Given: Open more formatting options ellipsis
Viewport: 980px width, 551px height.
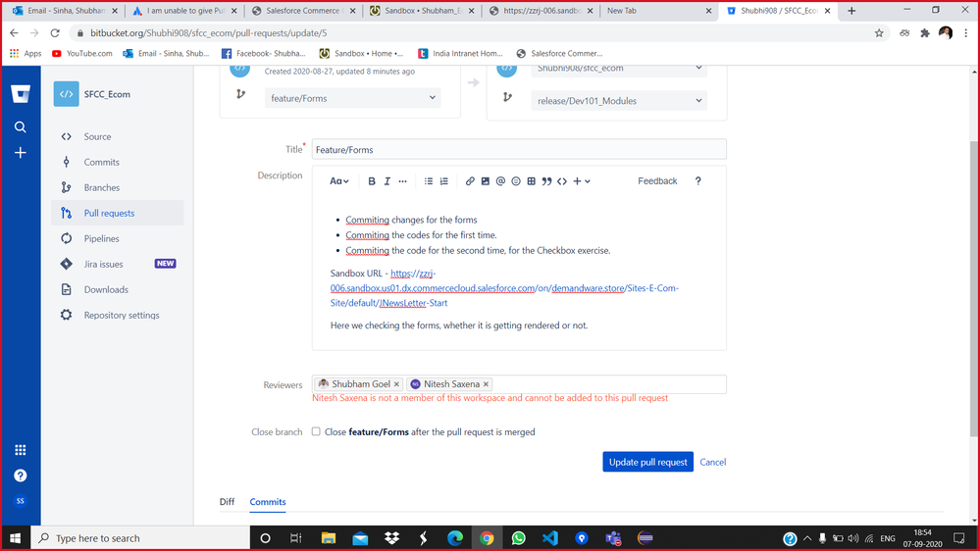Looking at the screenshot, I should [x=402, y=181].
